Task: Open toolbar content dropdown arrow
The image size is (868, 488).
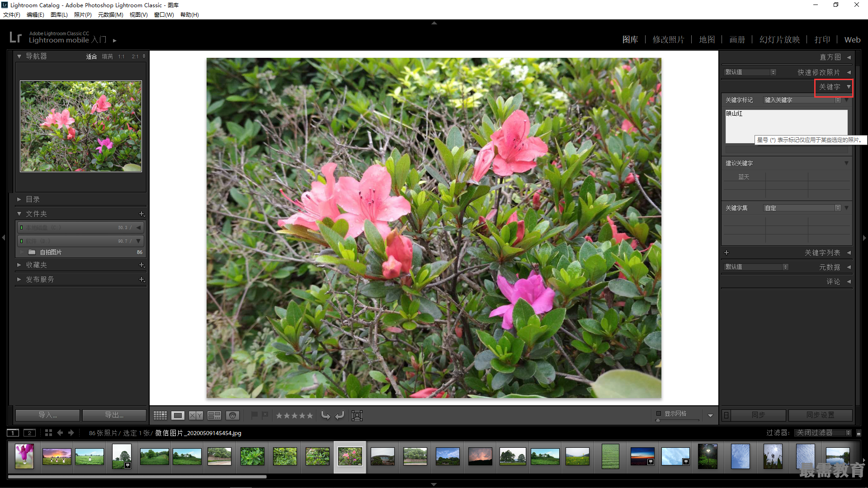Action: coord(710,415)
